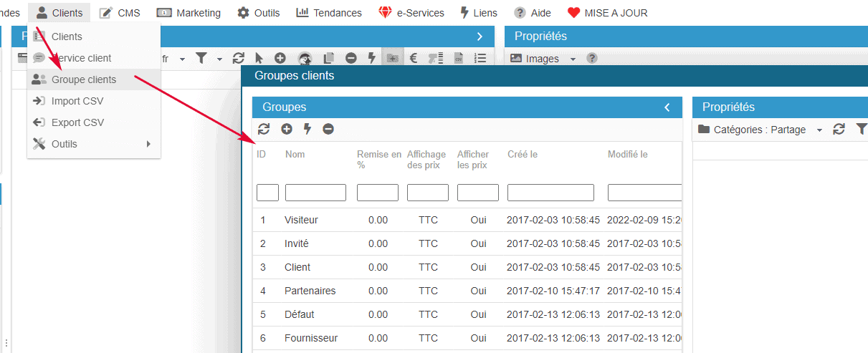Open the Marketing menu
The width and height of the screenshot is (868, 353).
point(189,13)
